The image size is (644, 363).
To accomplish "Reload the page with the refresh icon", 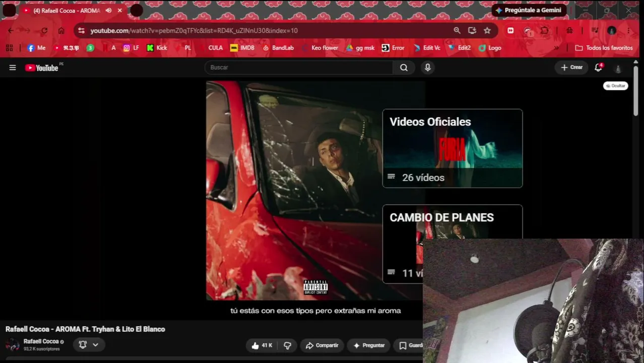I will [44, 31].
